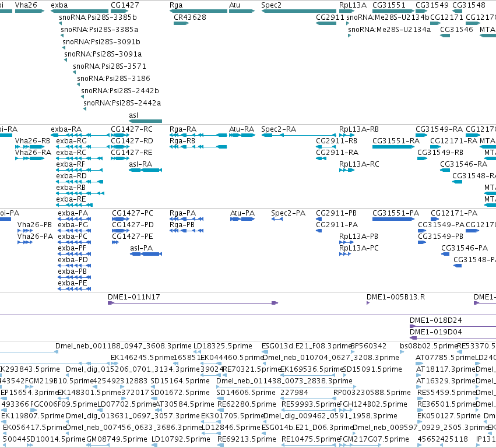
Task: Open snoRNA:Psi28S-3571 entry
Action: click(110, 66)
